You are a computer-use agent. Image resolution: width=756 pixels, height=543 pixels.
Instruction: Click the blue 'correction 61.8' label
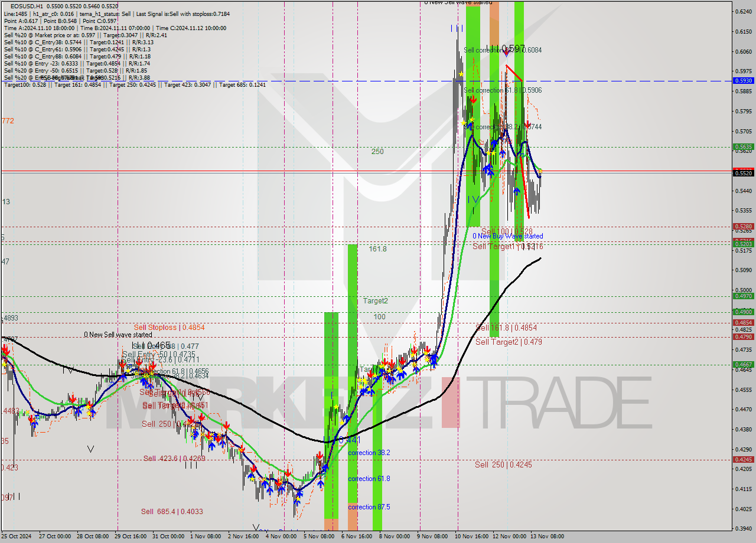pyautogui.click(x=369, y=479)
